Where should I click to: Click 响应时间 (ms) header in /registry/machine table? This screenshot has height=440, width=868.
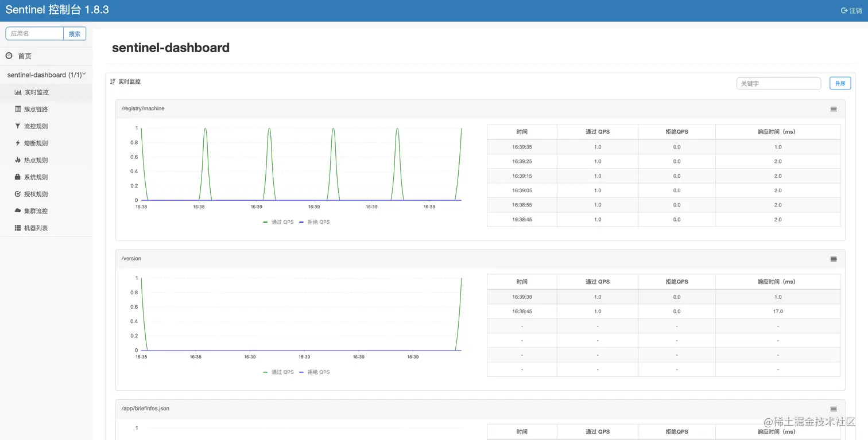778,132
